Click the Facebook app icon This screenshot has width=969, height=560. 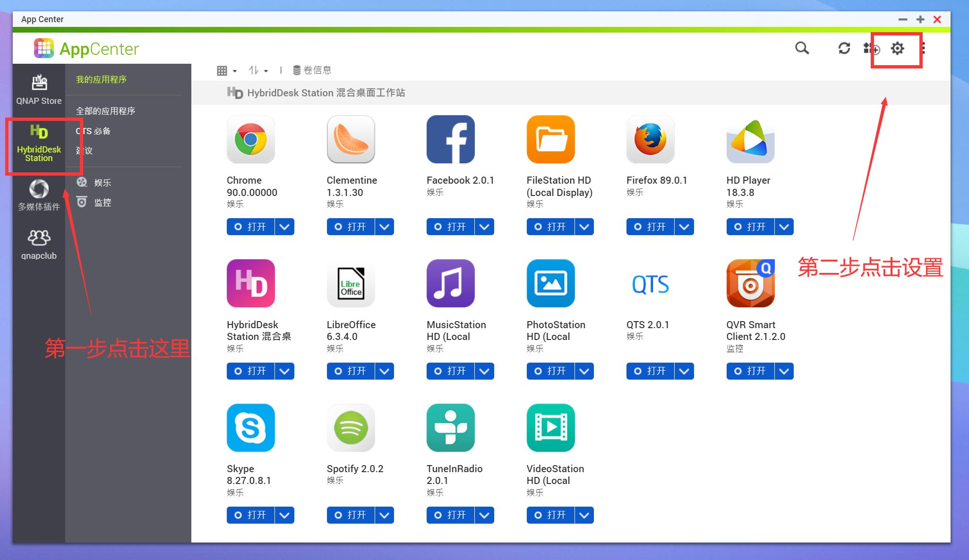click(451, 139)
